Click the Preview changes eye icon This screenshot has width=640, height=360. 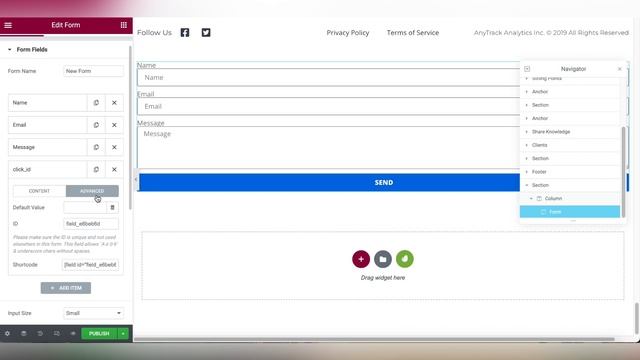(73, 333)
